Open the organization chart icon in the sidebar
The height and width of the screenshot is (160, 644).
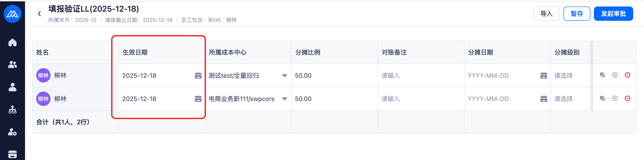[x=13, y=109]
